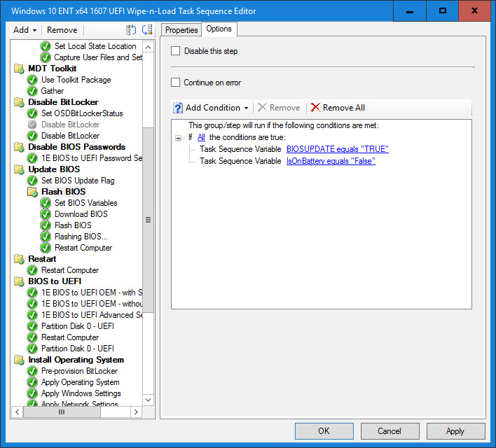
Task: Click the Update BIOS group folder icon
Action: [19, 169]
